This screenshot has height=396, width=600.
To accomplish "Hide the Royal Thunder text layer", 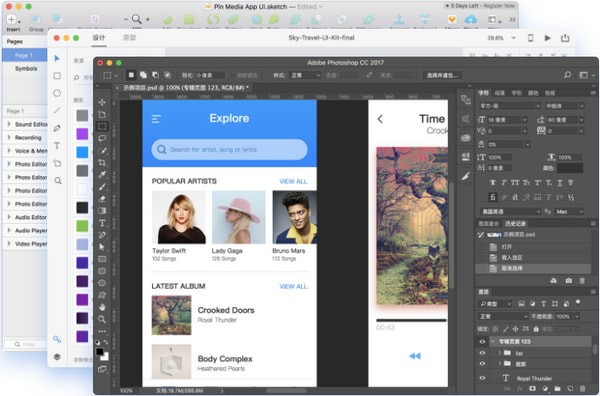I will (x=482, y=378).
